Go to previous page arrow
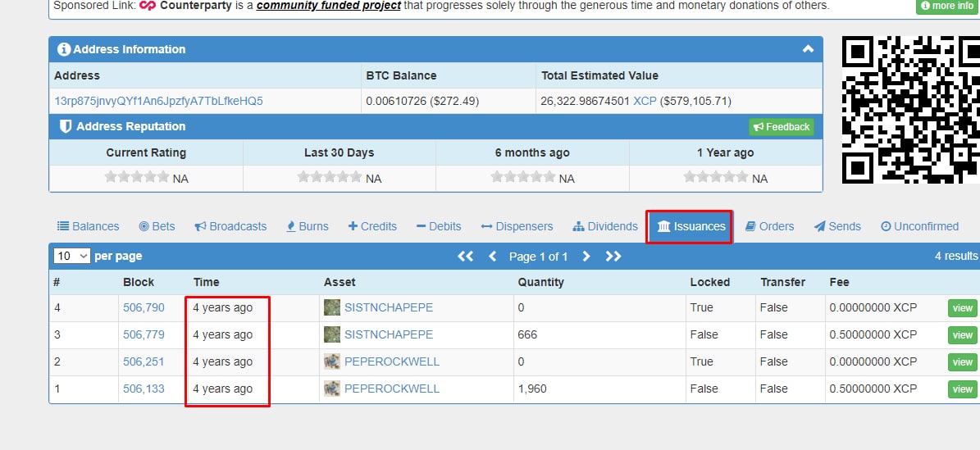 (493, 257)
